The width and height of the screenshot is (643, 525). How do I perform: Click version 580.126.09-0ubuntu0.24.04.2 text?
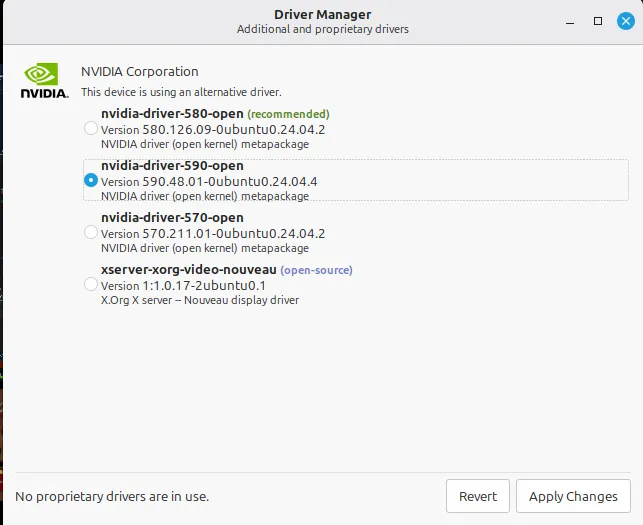click(x=213, y=130)
